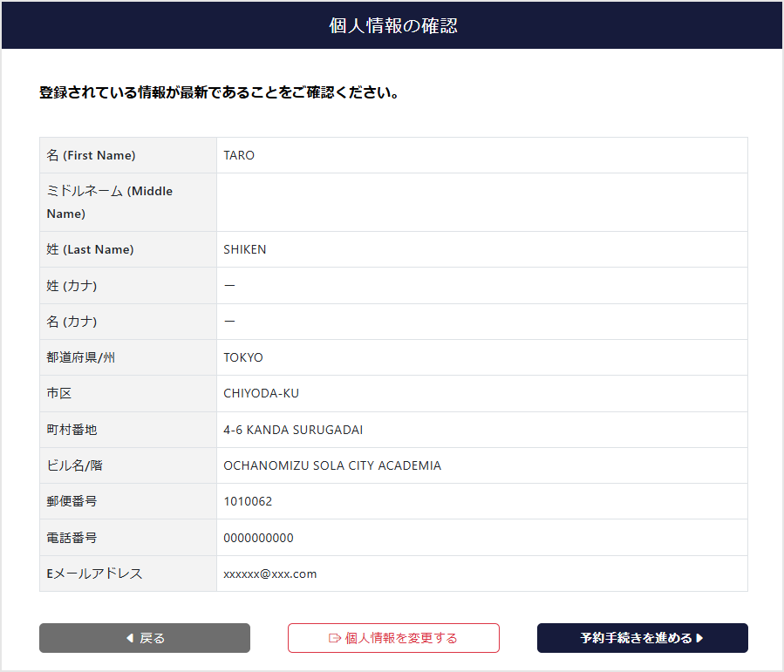Click the 州 link in prefecture label
This screenshot has height=672, width=784.
[109, 357]
